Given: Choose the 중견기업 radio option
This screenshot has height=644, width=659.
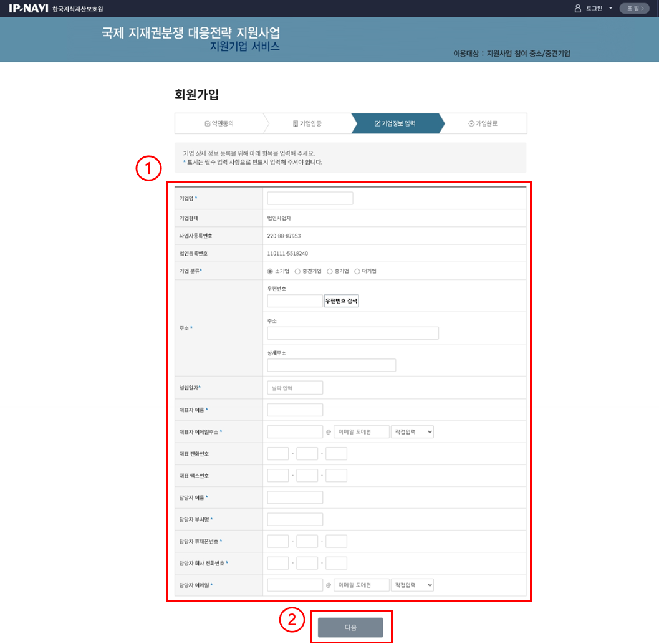Looking at the screenshot, I should point(297,271).
